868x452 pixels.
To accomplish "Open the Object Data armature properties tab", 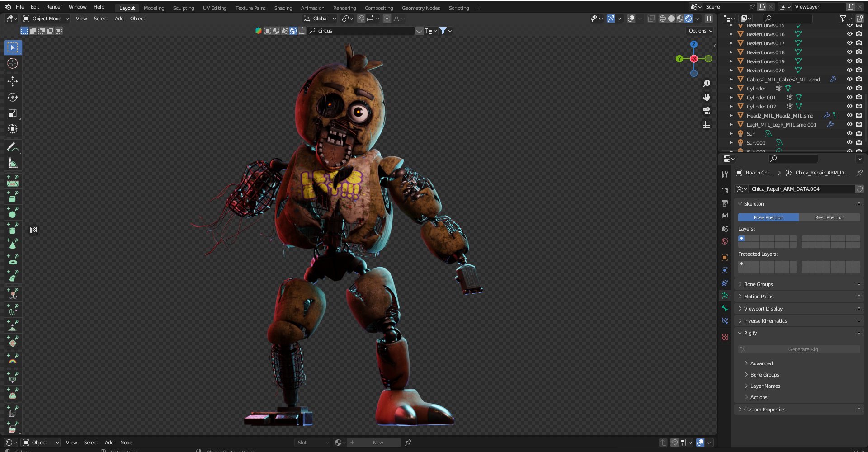I will point(725,296).
